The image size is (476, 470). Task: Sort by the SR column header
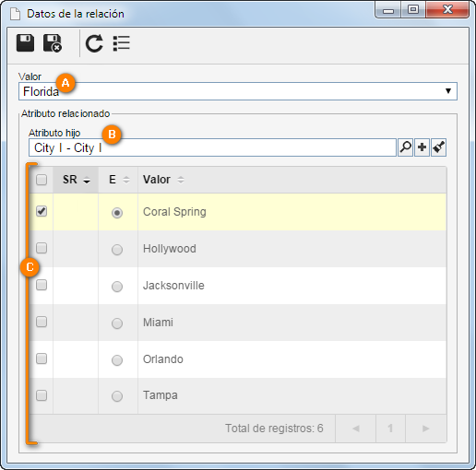pyautogui.click(x=76, y=180)
